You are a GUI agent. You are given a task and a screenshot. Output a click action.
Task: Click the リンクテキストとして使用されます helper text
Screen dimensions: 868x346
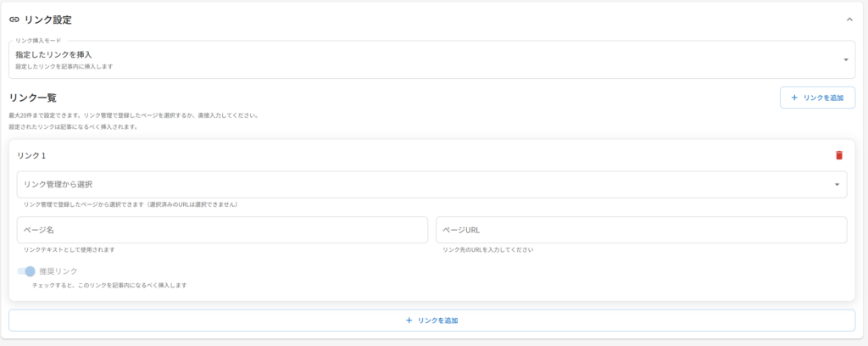point(70,250)
